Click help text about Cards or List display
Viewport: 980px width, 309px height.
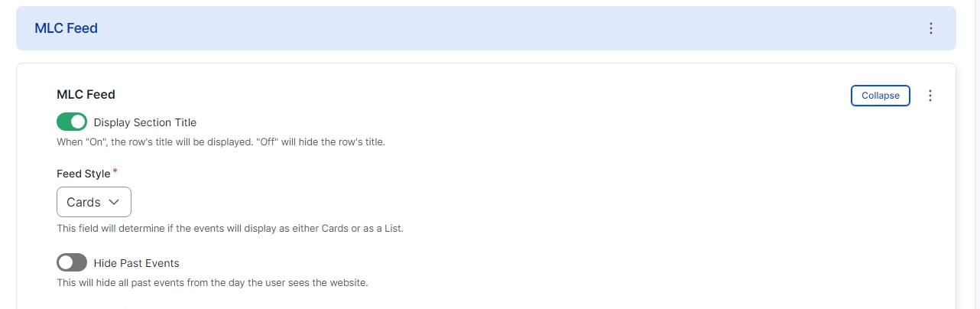[x=229, y=229]
